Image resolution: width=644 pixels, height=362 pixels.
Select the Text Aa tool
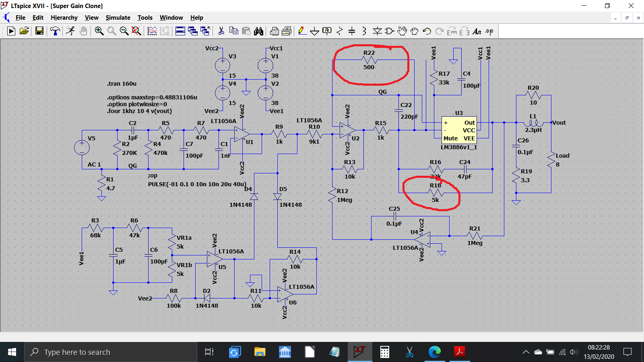[477, 31]
